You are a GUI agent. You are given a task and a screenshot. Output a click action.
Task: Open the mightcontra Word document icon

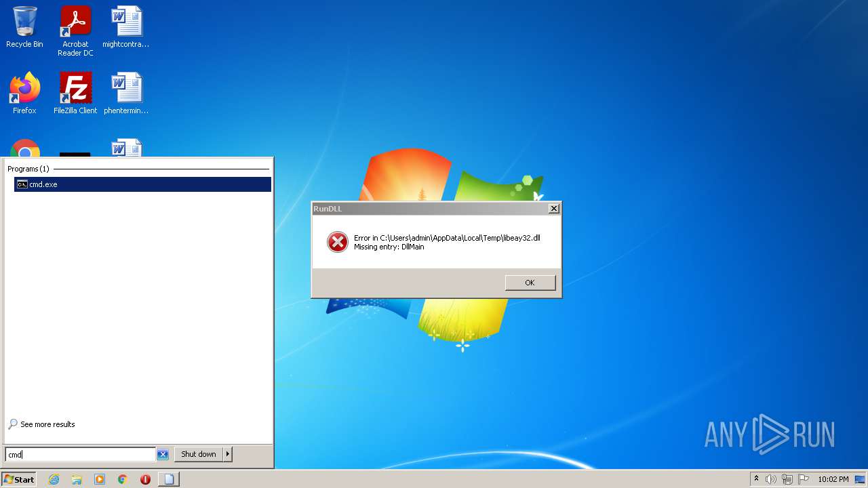coord(126,27)
